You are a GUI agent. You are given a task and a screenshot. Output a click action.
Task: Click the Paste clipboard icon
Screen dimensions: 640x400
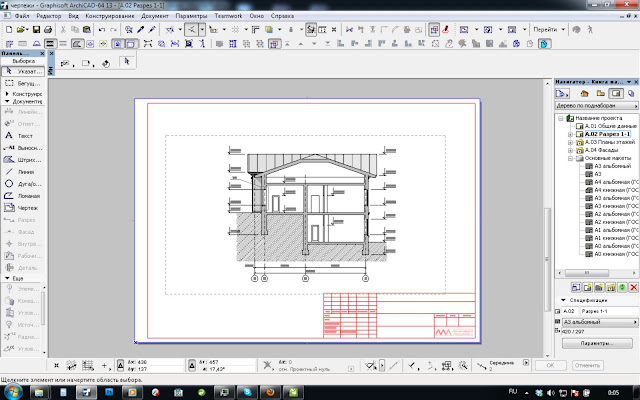click(87, 29)
